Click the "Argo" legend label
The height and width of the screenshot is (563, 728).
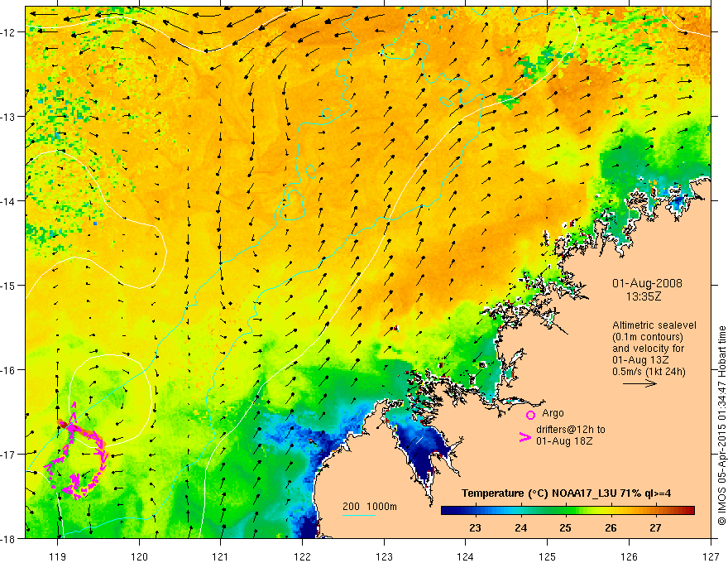coord(553,413)
